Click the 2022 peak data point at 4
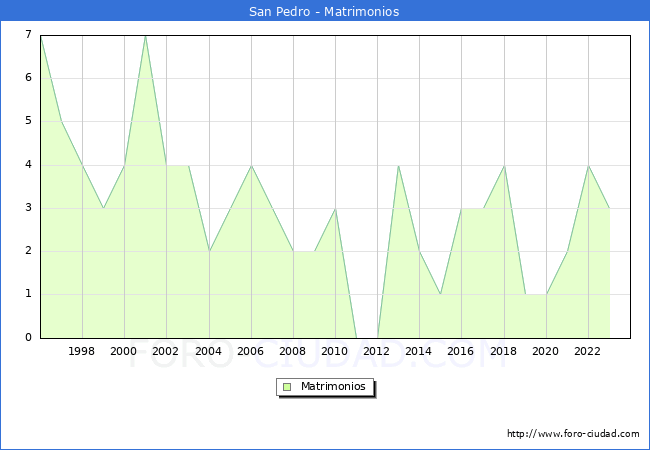Screen dimensions: 650x450 (589, 166)
